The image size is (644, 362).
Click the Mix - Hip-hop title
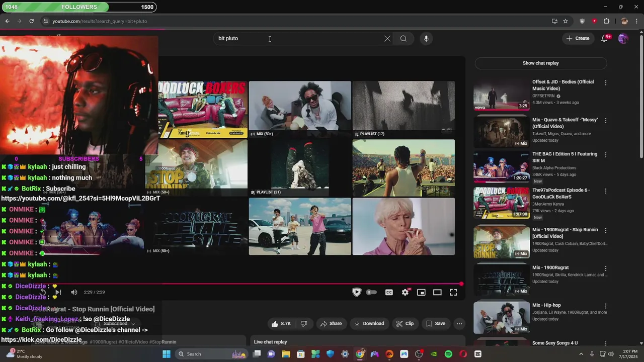pos(546,305)
